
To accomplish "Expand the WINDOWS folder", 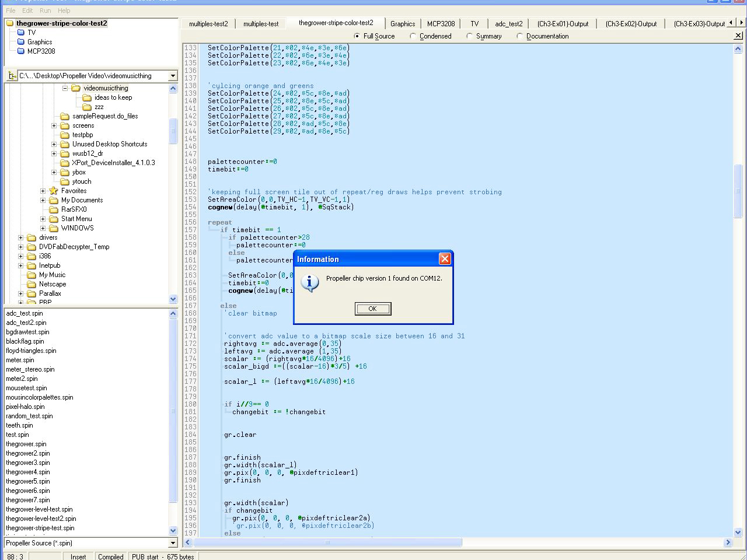I will tap(43, 228).
